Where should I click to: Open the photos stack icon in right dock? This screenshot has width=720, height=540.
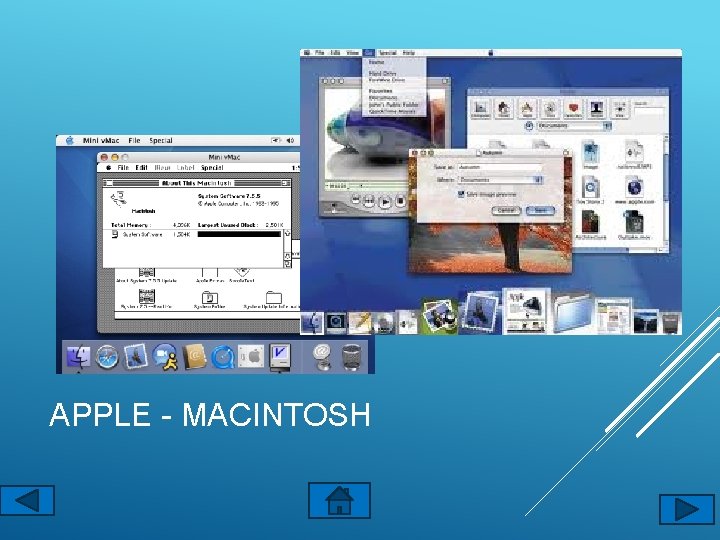(x=439, y=315)
